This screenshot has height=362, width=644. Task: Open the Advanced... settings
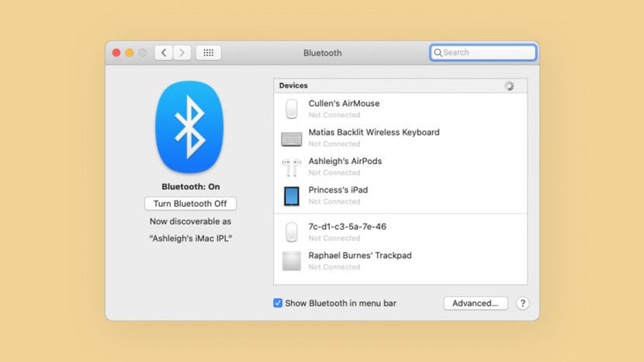coord(476,304)
